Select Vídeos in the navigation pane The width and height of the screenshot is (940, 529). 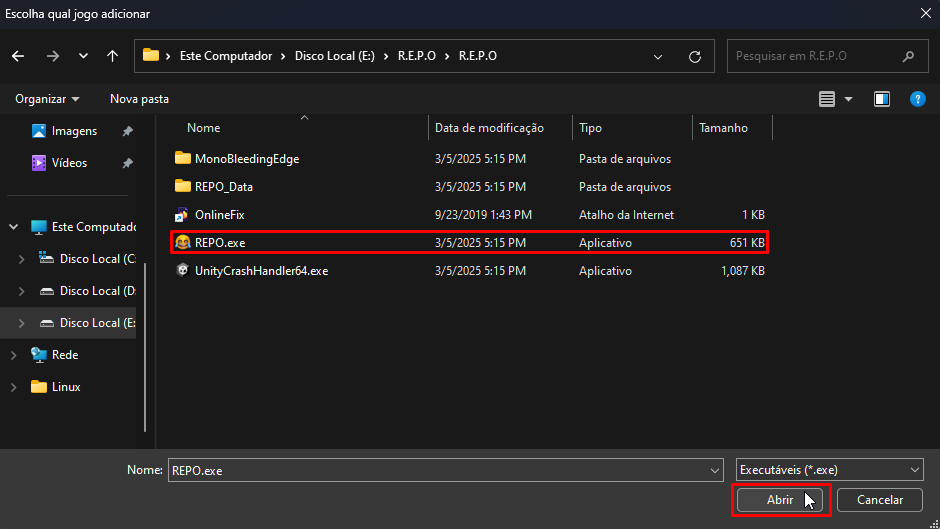[69, 163]
